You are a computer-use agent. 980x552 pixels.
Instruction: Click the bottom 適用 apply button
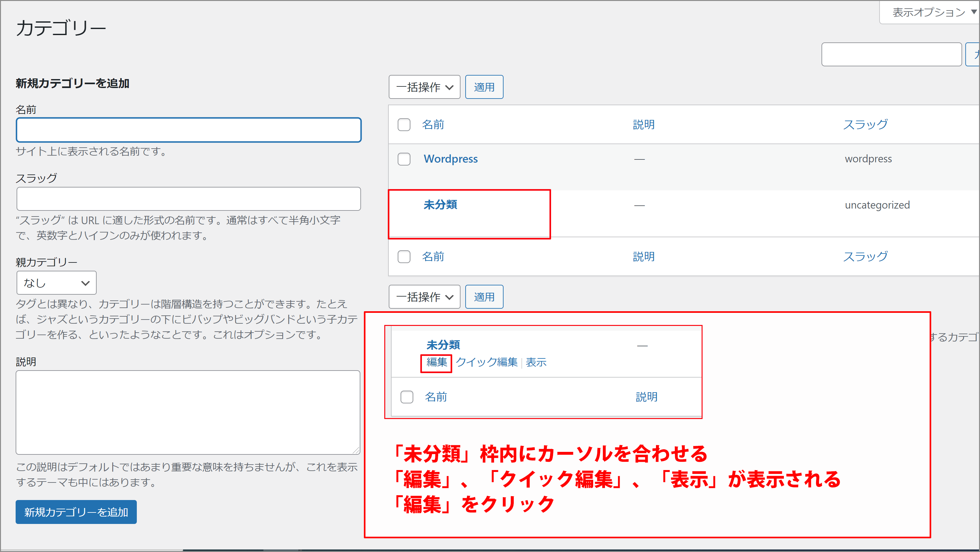tap(484, 297)
